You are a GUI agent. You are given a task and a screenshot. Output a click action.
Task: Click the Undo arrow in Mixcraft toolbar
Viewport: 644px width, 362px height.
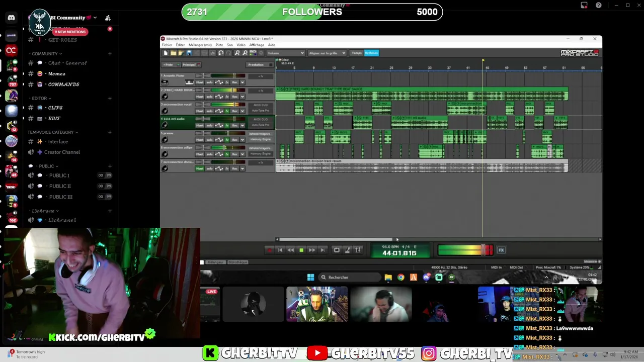(221, 53)
